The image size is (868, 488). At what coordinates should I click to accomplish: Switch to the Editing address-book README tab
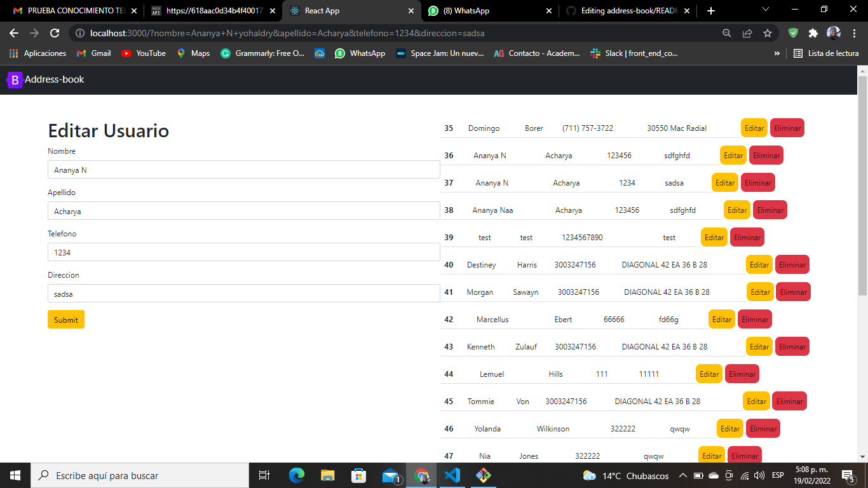pyautogui.click(x=627, y=10)
